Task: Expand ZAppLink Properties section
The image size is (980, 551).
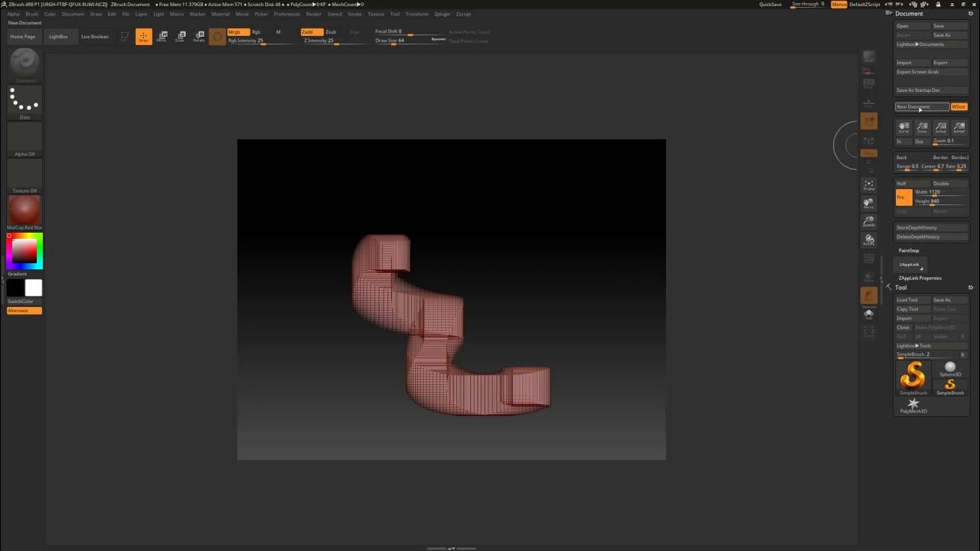Action: pos(920,279)
